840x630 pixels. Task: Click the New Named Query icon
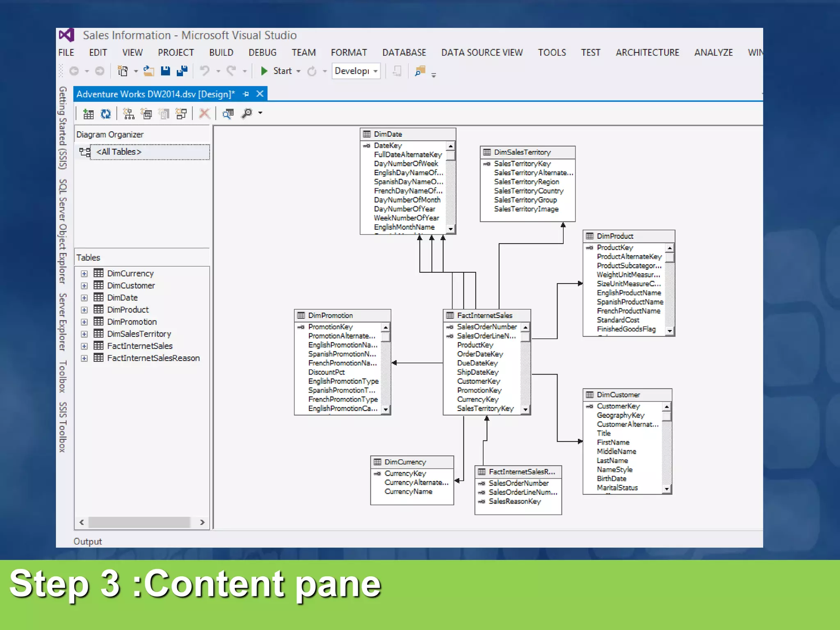point(146,114)
